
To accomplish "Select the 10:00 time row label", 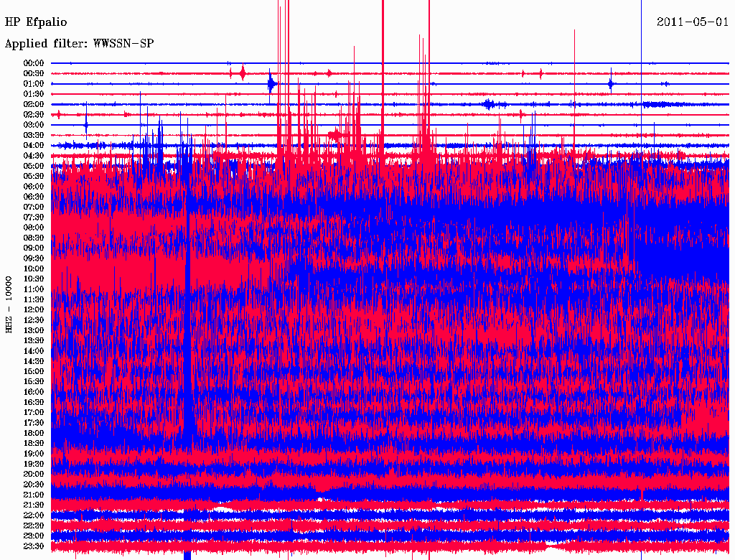I will 34,269.
